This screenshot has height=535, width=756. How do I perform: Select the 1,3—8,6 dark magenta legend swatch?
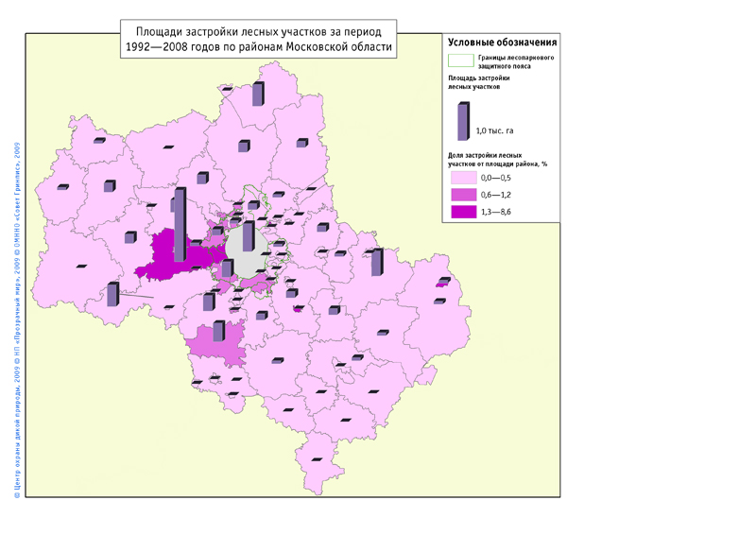click(x=462, y=211)
